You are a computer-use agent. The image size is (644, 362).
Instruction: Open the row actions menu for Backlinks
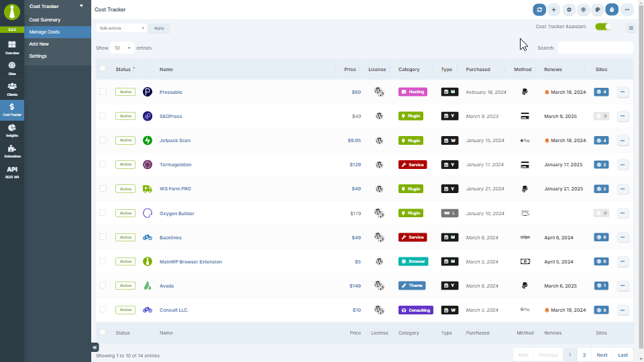tap(623, 237)
